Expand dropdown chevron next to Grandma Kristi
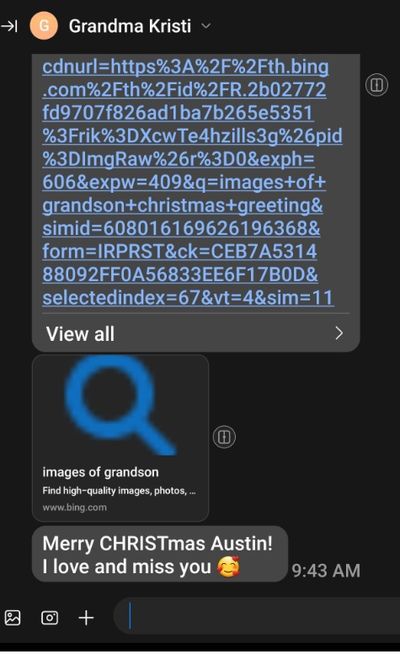Screen dimensions: 400x654 click(x=206, y=26)
